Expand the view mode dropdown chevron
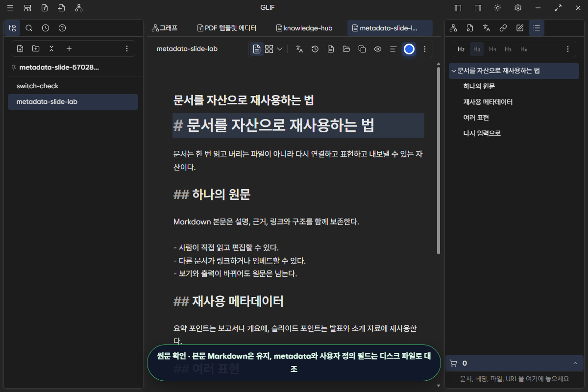Screen dimensions: 588x392 tap(280, 49)
